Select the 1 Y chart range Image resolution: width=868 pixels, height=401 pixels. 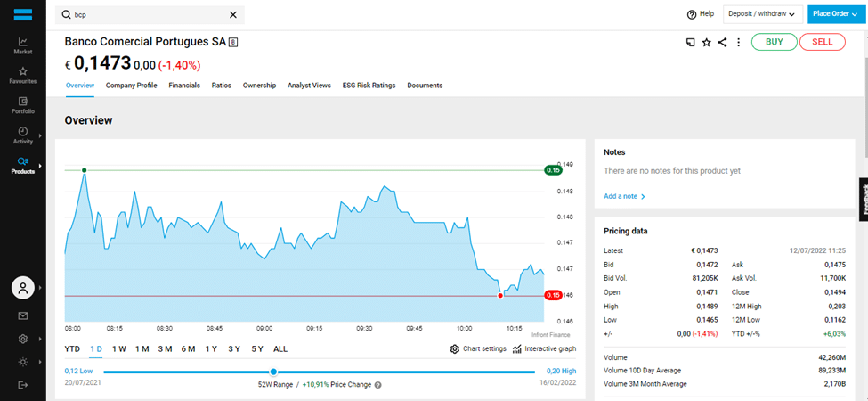(x=211, y=349)
